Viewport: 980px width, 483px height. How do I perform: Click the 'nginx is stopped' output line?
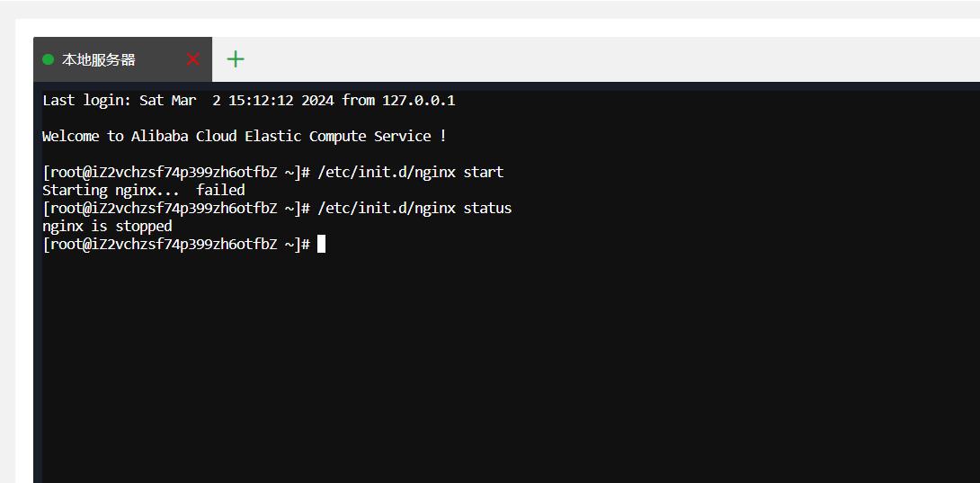(107, 226)
